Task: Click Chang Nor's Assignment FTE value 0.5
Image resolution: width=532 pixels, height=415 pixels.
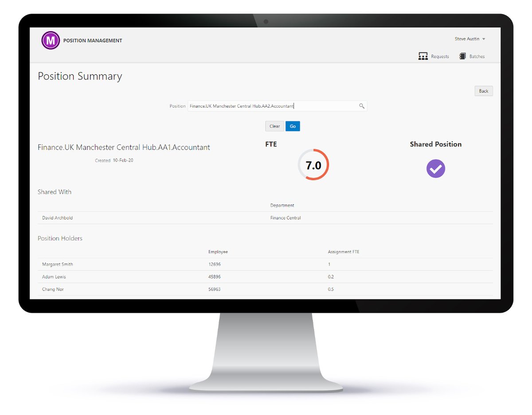Action: click(331, 289)
